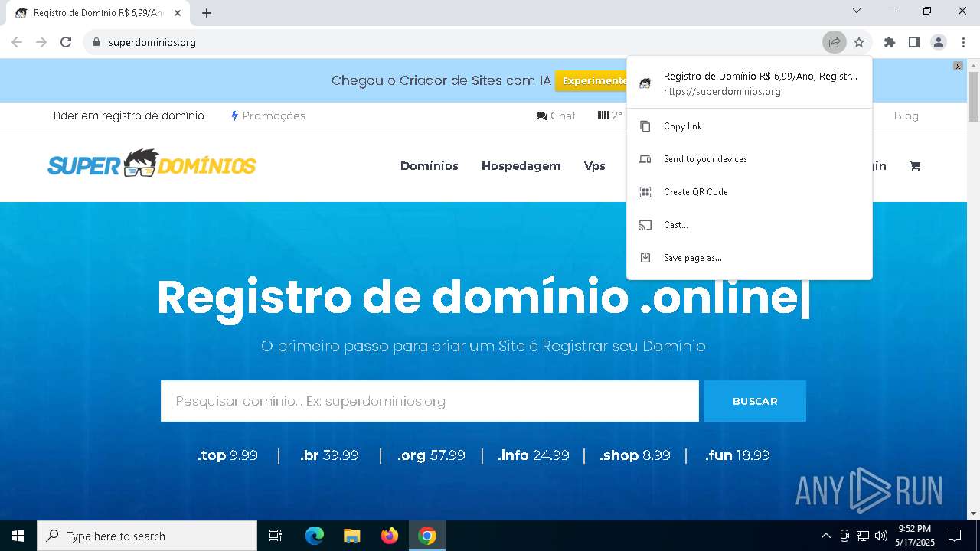The width and height of the screenshot is (980, 551).
Task: Open the tab search chevron
Action: pyautogui.click(x=857, y=11)
